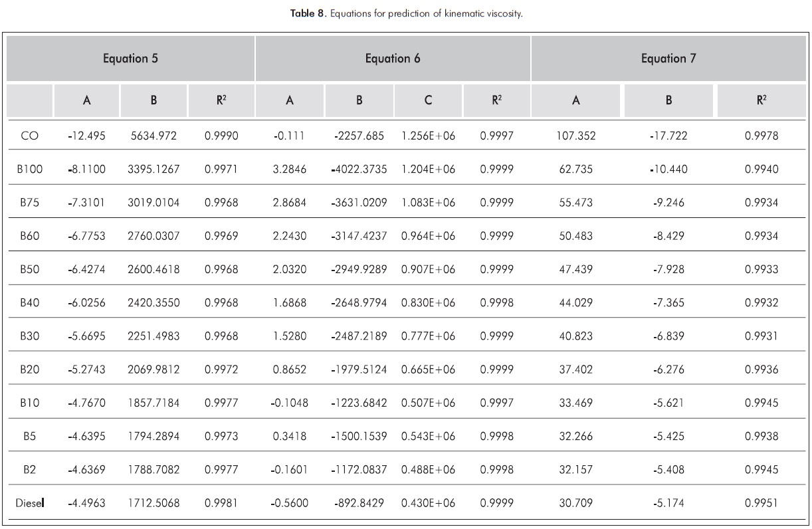Click the 107.352 cell under Equation 7
The image size is (812, 529).
click(x=576, y=136)
